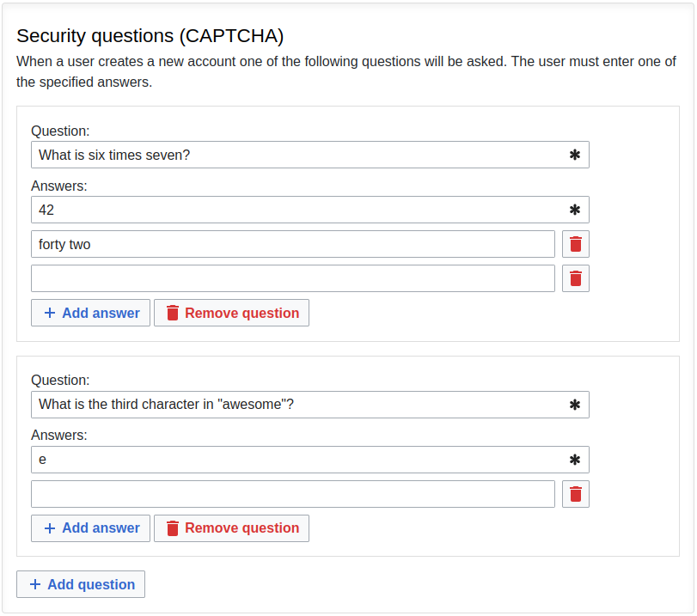Click trash icon beside empty answer under "e"
This screenshot has height=616, width=697.
point(576,494)
